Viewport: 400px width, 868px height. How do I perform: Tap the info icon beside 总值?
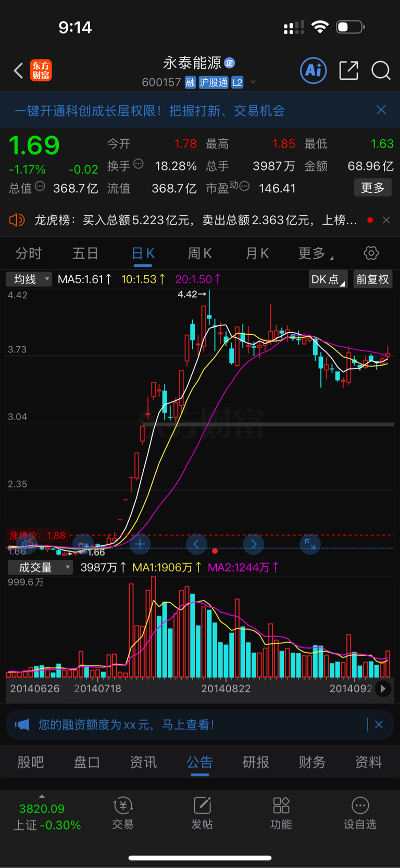(40, 187)
